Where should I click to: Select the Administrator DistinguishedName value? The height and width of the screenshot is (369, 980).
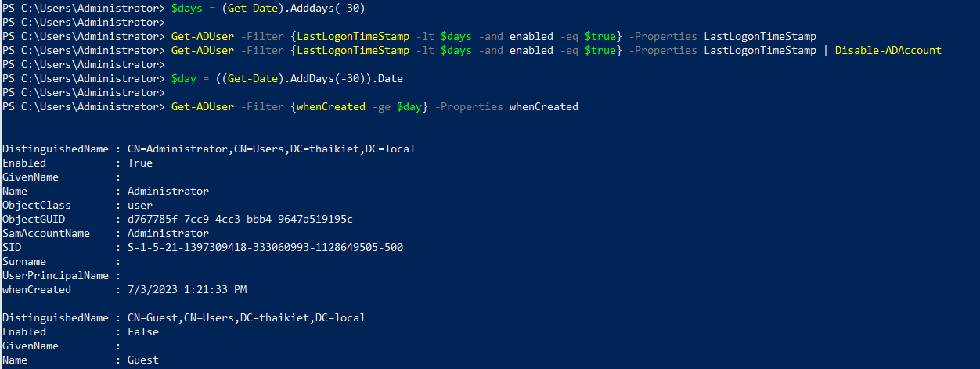click(271, 149)
